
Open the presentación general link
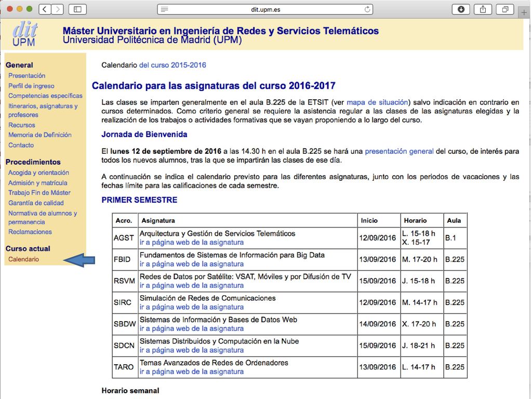click(x=399, y=151)
